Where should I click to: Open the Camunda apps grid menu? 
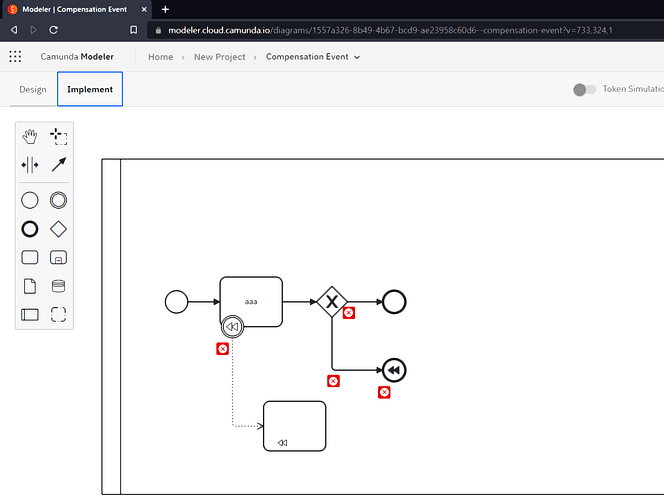point(15,56)
